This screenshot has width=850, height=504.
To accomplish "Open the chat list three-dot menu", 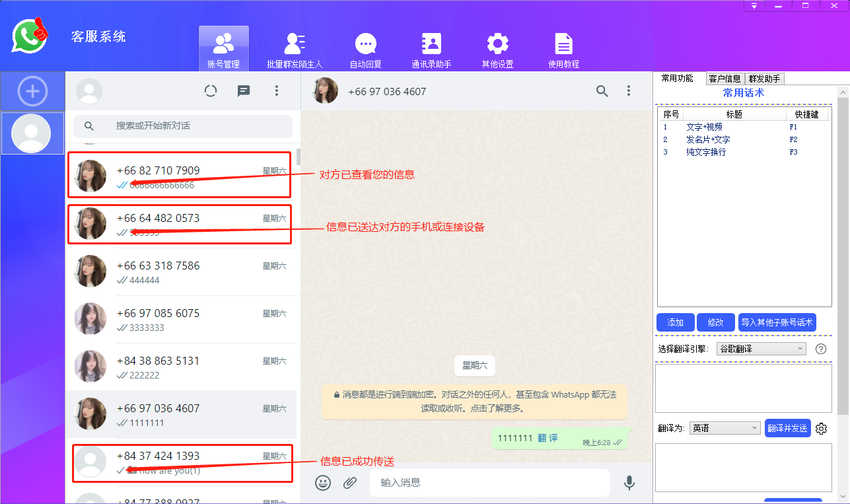I will click(x=277, y=91).
